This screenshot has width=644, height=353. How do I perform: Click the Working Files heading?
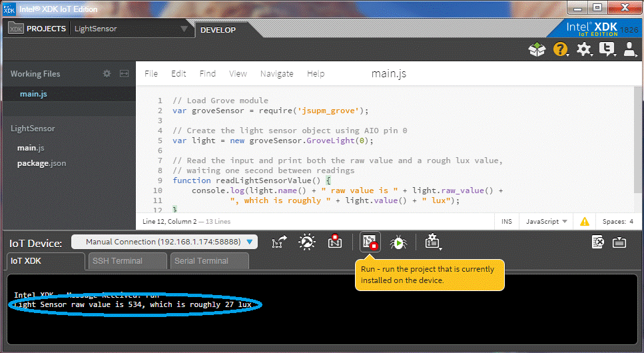coord(35,74)
